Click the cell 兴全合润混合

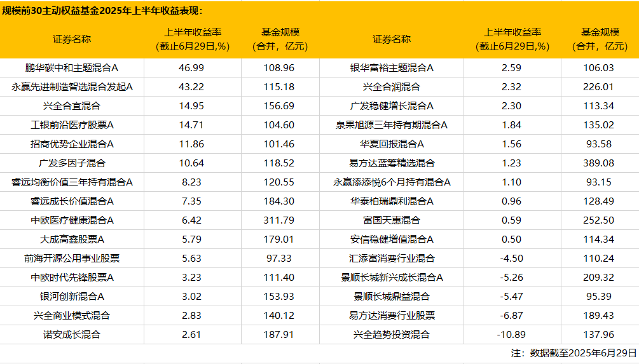392,87
